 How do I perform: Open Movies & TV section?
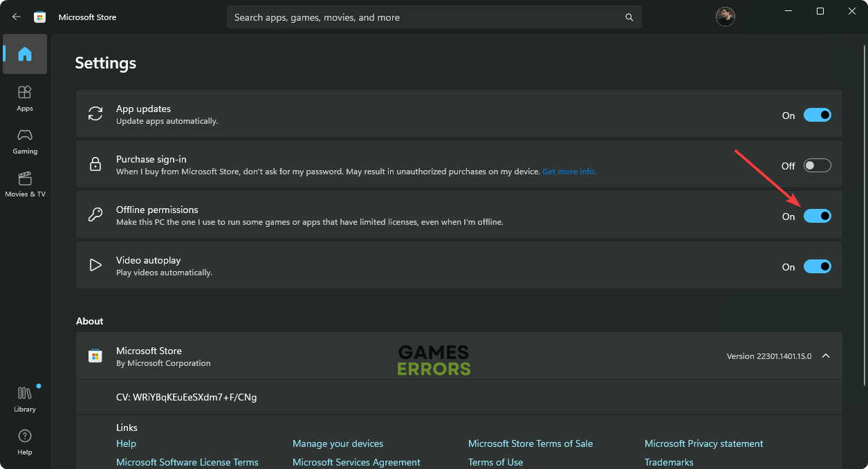click(x=25, y=183)
